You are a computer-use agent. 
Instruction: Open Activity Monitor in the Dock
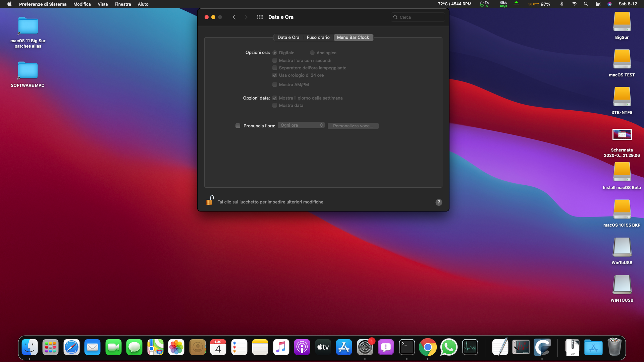pos(470,347)
